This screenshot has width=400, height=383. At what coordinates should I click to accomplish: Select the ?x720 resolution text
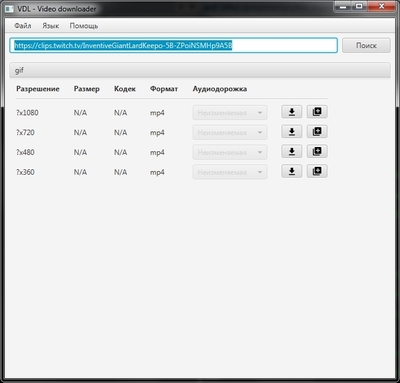(25, 133)
